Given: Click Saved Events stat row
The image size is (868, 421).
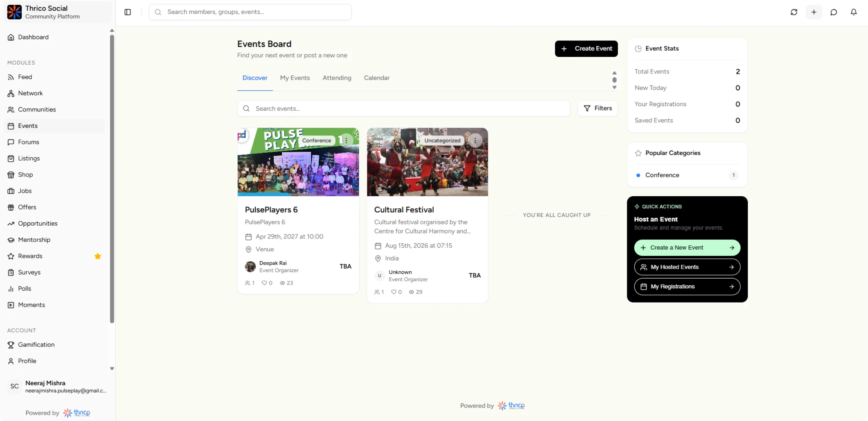Looking at the screenshot, I should click(687, 120).
